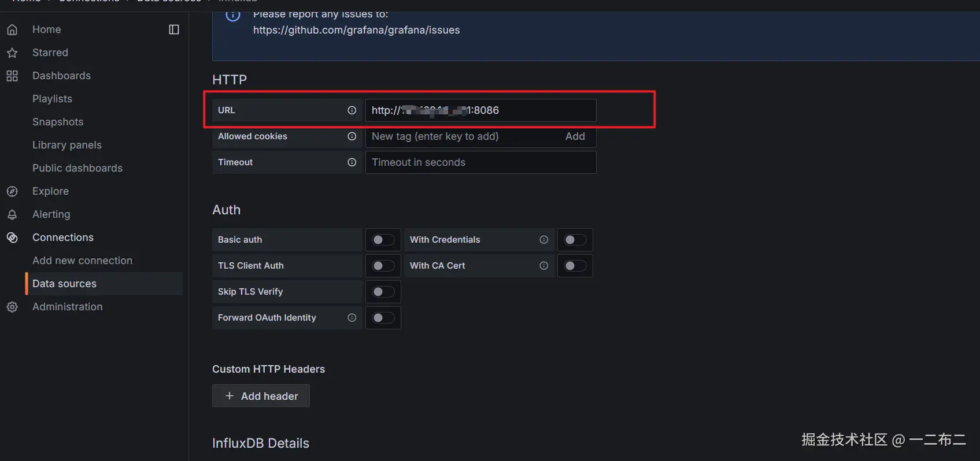Image resolution: width=980 pixels, height=461 pixels.
Task: Toggle the Skip TLS Verify switch
Action: (383, 292)
